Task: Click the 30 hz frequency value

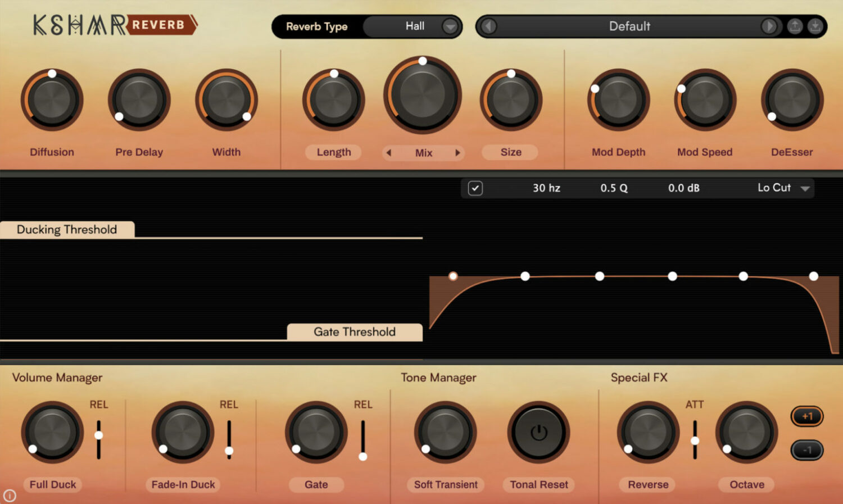Action: [x=546, y=188]
